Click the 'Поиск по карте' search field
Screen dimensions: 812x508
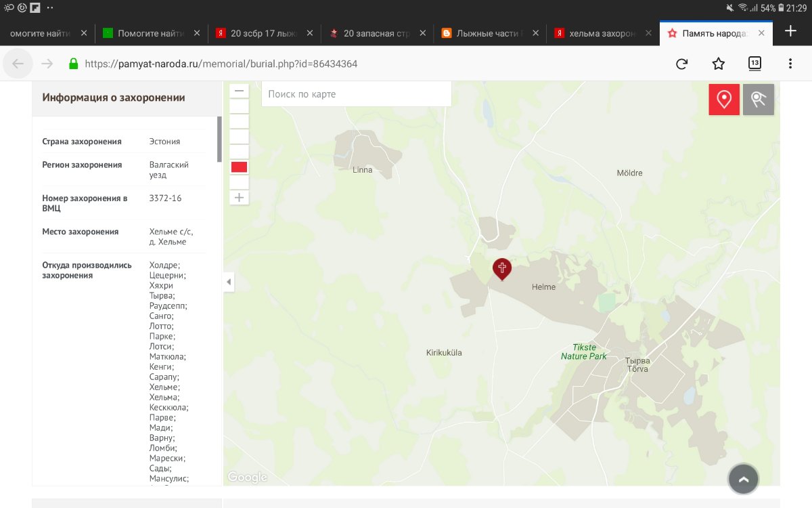click(356, 94)
